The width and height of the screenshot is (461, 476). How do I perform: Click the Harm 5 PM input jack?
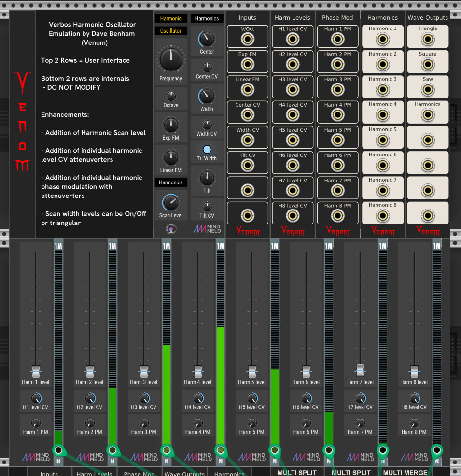[x=337, y=140]
